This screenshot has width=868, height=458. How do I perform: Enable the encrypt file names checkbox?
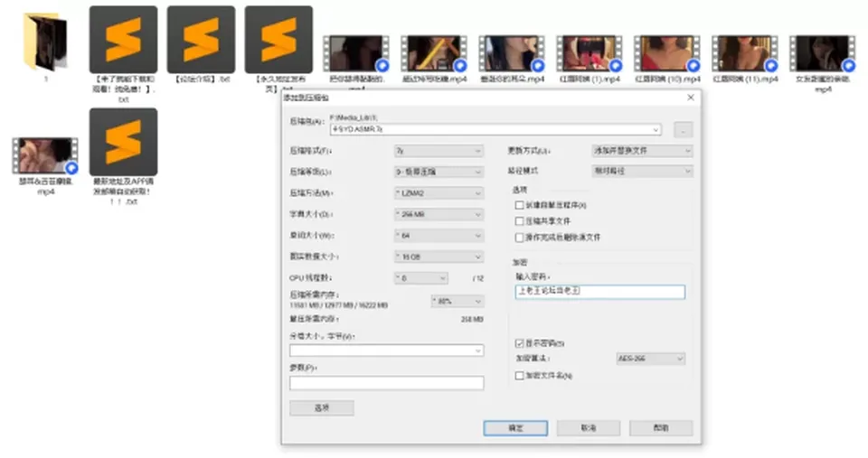tap(519, 376)
